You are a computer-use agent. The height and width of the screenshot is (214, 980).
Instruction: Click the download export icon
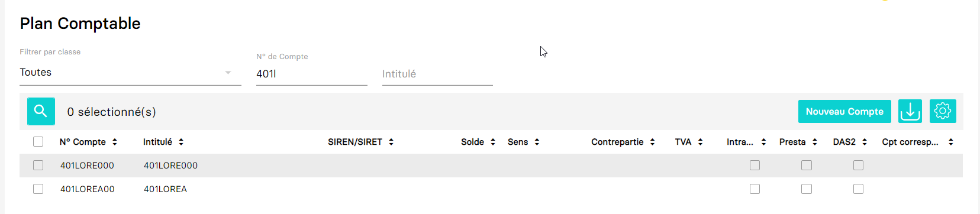(x=910, y=111)
